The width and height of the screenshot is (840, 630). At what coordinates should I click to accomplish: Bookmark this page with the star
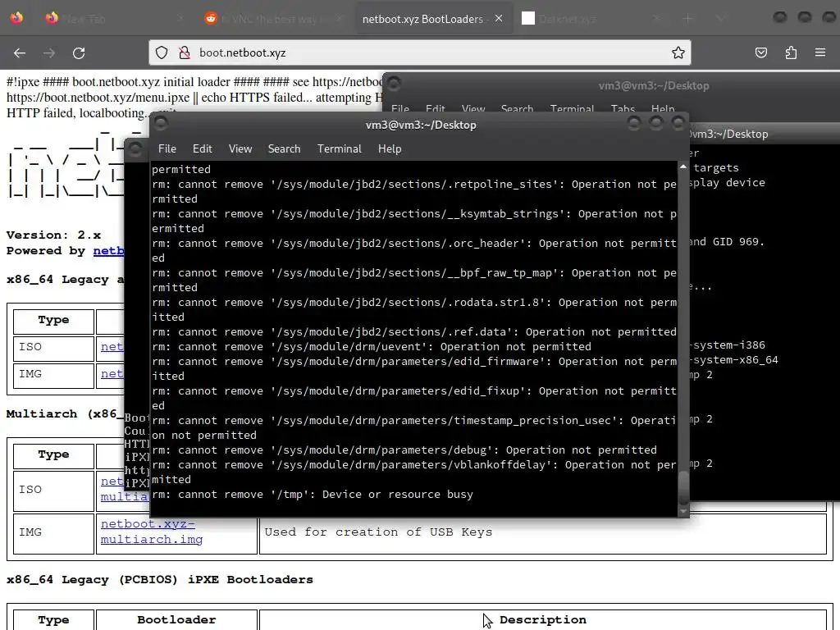point(678,52)
